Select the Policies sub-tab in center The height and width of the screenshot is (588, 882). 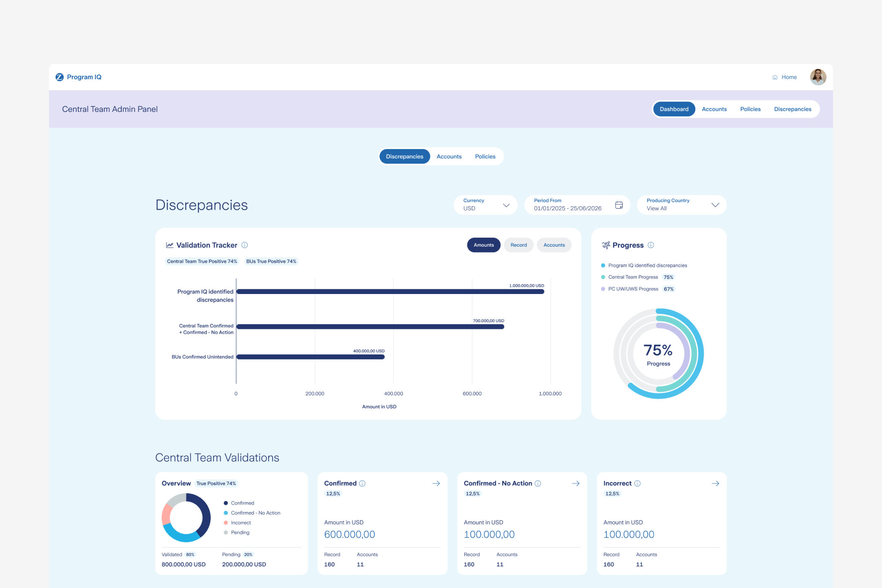[x=485, y=156]
